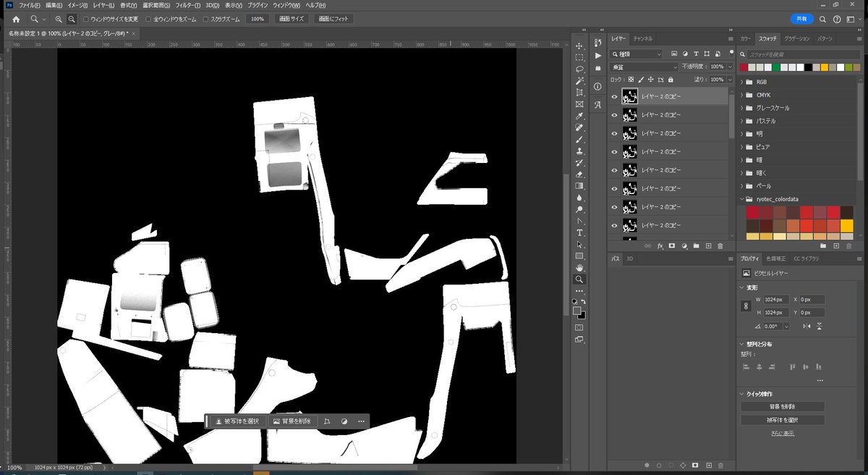Toggle link width and height
Image resolution: width=868 pixels, height=475 pixels.
click(x=746, y=306)
